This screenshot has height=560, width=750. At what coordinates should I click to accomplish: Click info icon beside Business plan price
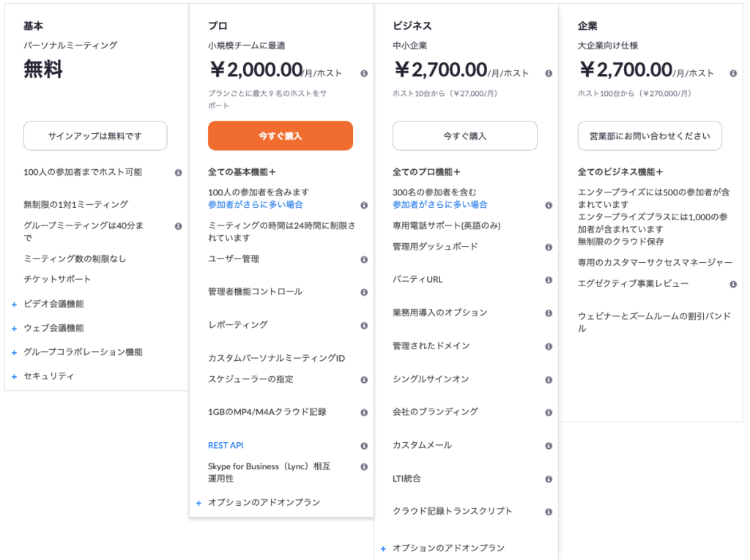point(549,73)
